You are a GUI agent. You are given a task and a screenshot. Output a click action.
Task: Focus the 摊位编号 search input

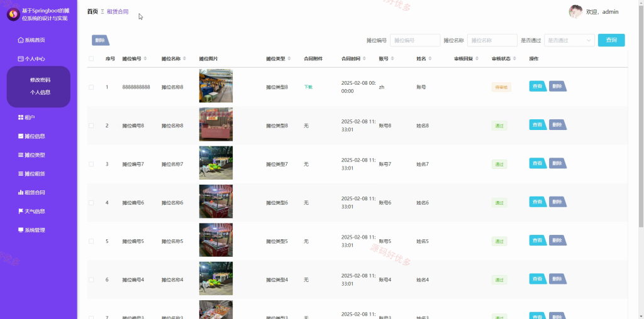click(415, 40)
